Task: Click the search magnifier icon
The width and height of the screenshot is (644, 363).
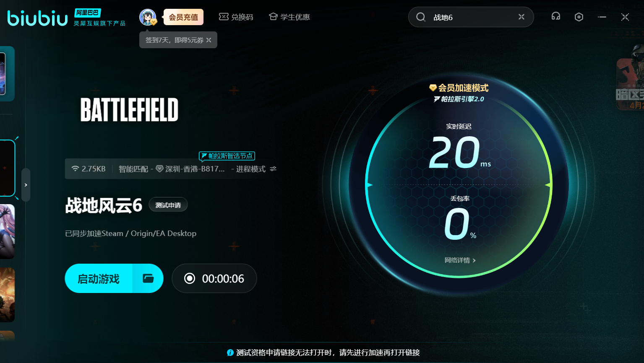Action: coord(421,17)
